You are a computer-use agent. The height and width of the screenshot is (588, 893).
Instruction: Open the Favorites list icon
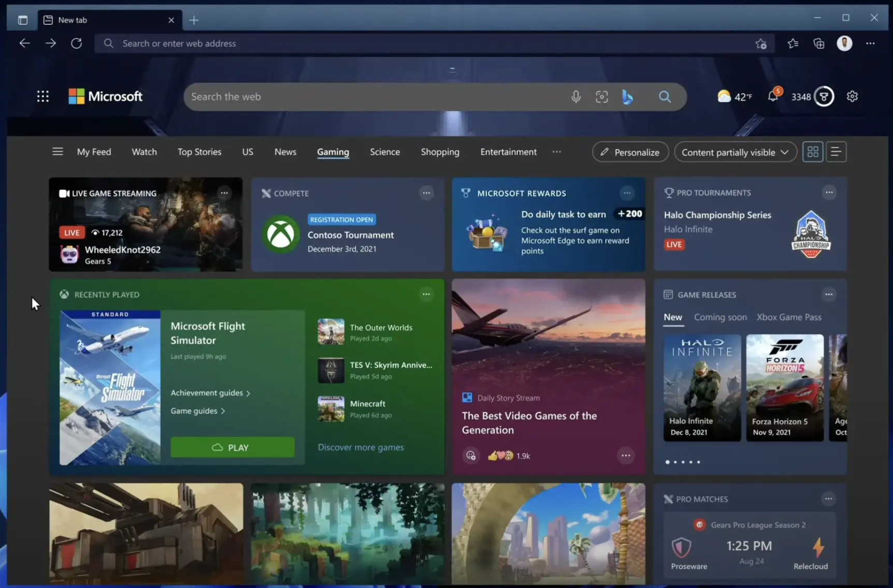(793, 43)
